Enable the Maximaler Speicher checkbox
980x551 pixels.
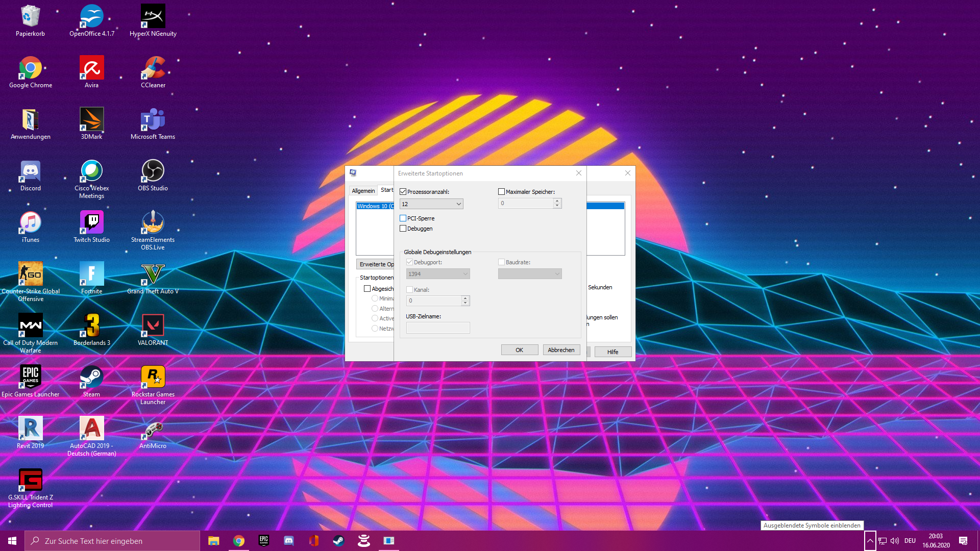[x=501, y=192]
